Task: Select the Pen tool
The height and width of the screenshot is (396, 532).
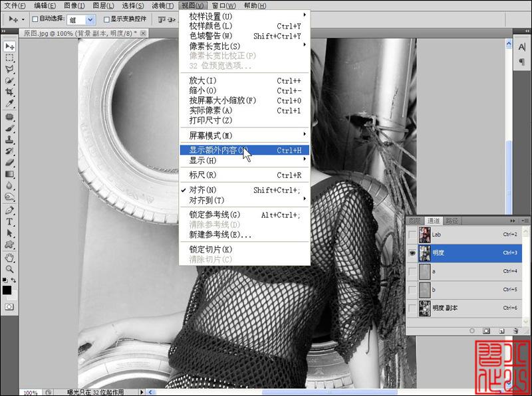Action: point(9,210)
